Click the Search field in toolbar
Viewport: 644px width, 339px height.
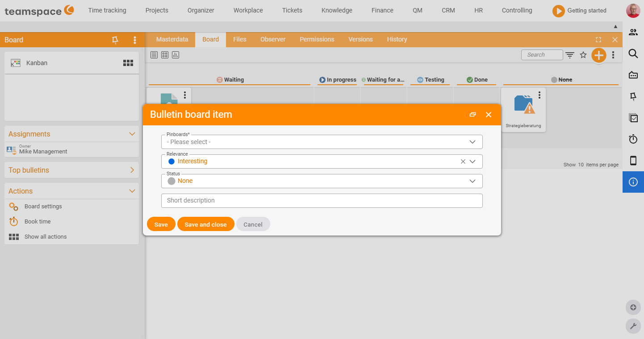point(542,55)
